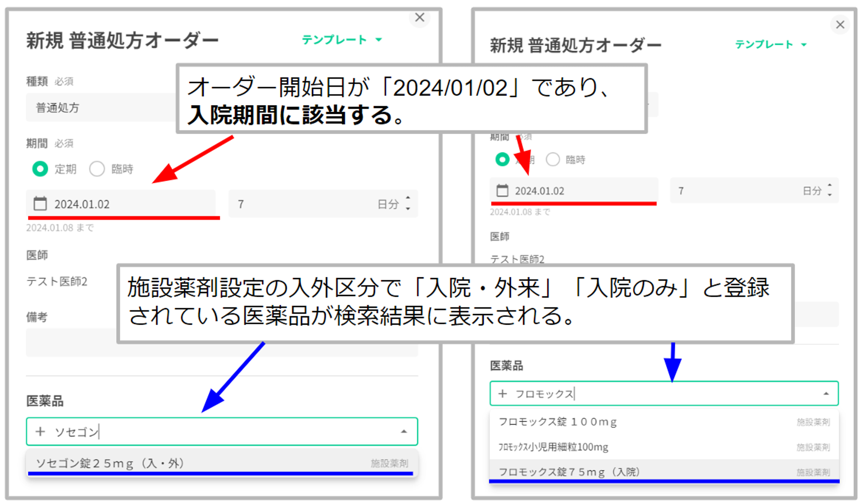
Task: Click calendar icon in left date field
Action: click(x=40, y=203)
